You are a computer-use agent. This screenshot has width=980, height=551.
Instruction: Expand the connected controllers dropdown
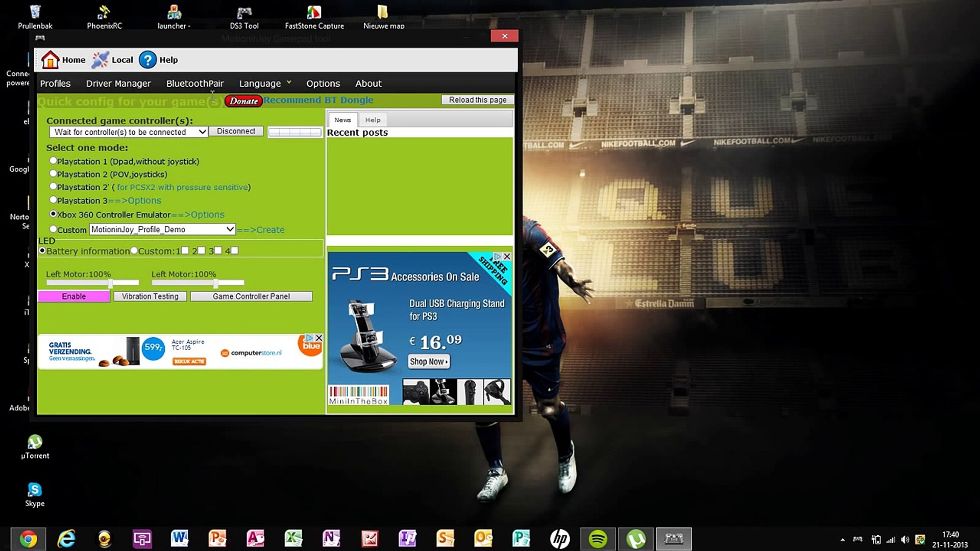point(202,132)
